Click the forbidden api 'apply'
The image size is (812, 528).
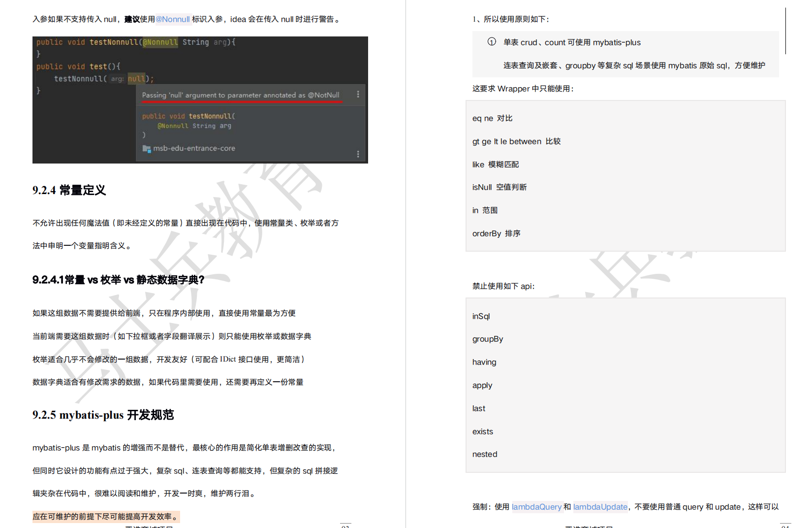tap(482, 385)
